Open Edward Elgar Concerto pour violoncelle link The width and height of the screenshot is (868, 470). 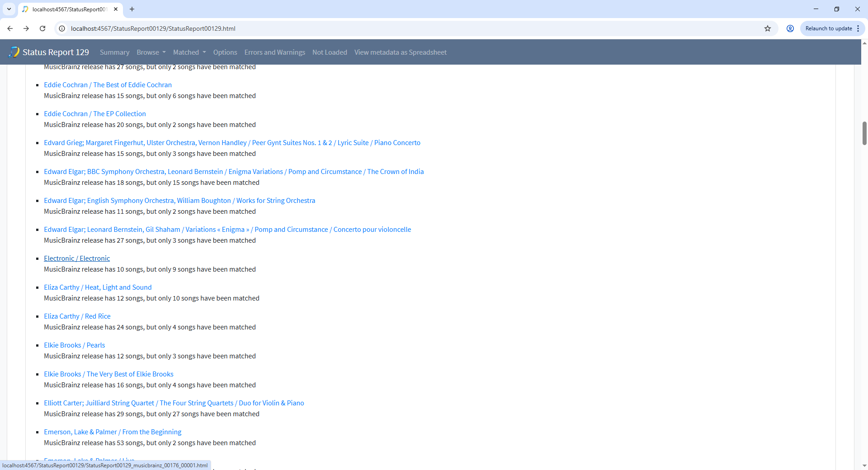[227, 230]
